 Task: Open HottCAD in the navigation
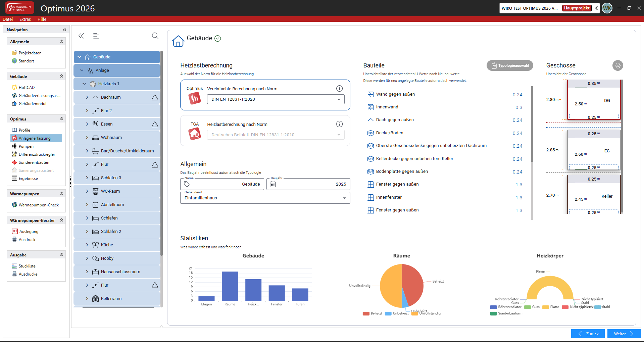pos(27,88)
